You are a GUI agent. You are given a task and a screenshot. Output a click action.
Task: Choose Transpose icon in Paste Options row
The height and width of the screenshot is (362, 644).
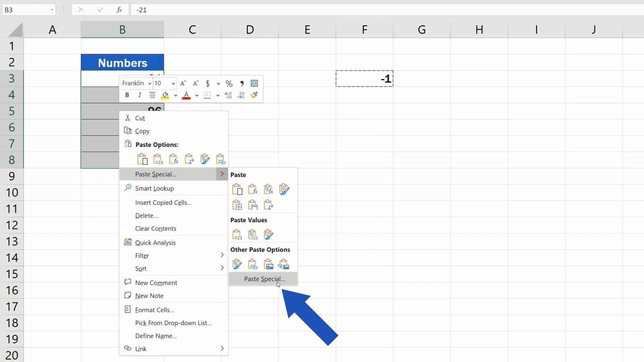point(189,159)
